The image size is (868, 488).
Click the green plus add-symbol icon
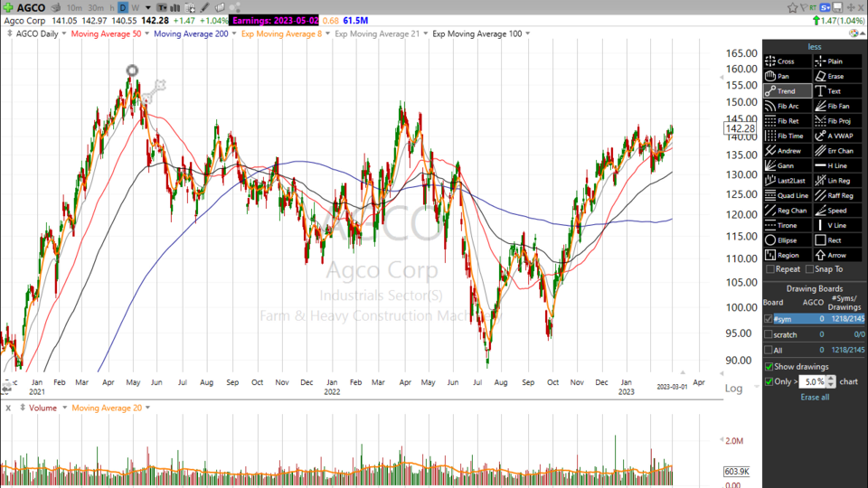click(x=8, y=8)
